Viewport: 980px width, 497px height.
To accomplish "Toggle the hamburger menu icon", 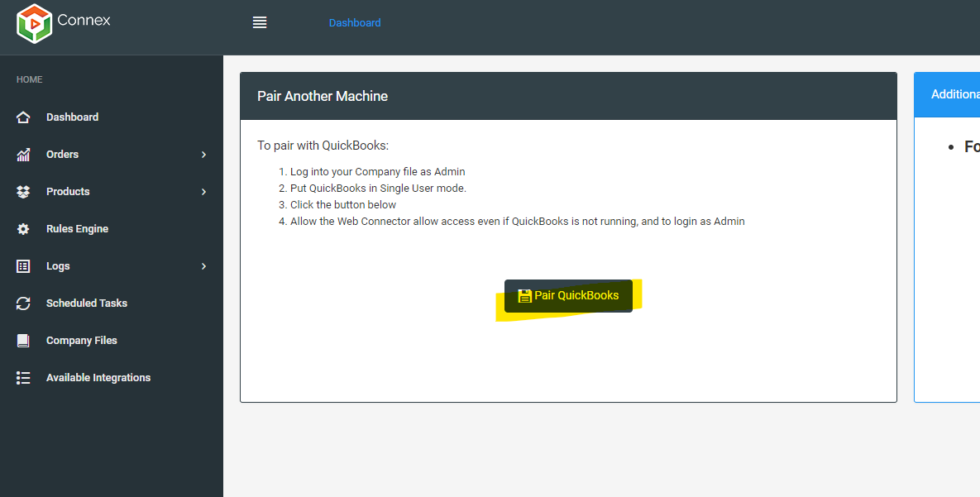I will [260, 22].
